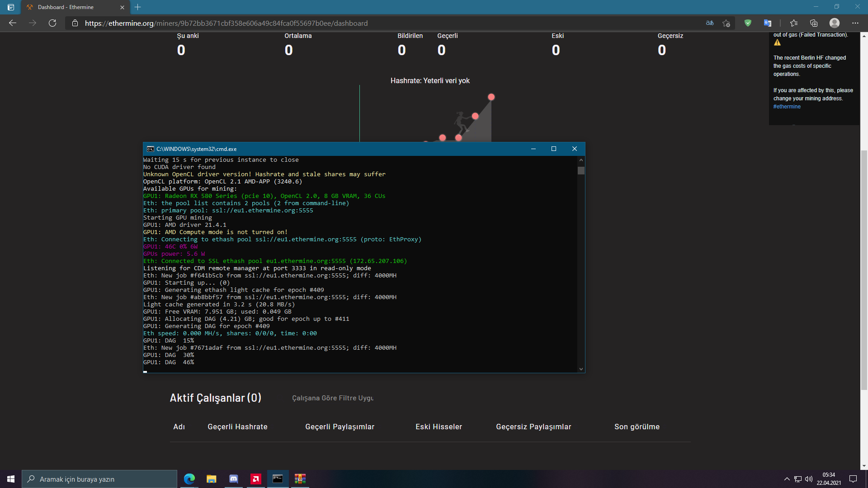This screenshot has width=868, height=488.
Task: Open Discord from the taskbar
Action: tap(234, 479)
